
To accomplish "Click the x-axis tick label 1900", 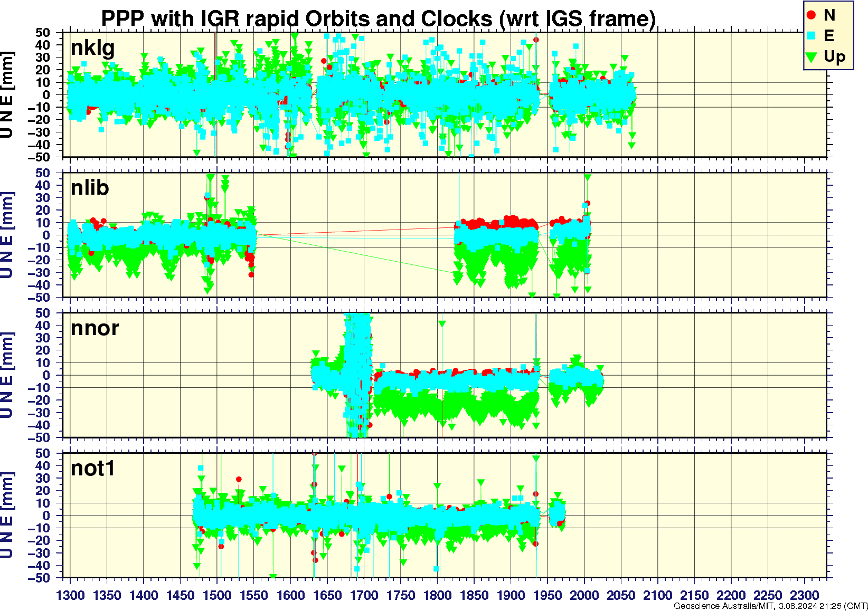I will pyautogui.click(x=511, y=595).
